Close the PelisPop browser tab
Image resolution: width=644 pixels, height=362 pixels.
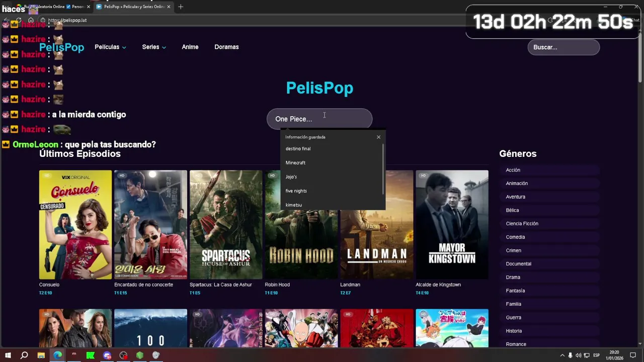[x=169, y=7]
